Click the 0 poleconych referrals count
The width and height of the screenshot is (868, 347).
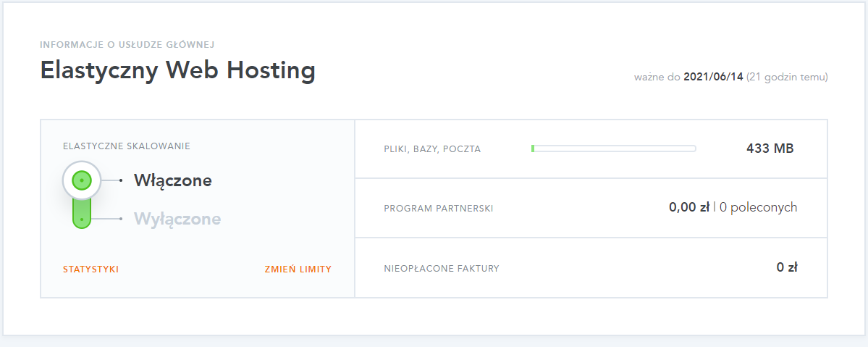click(x=759, y=207)
